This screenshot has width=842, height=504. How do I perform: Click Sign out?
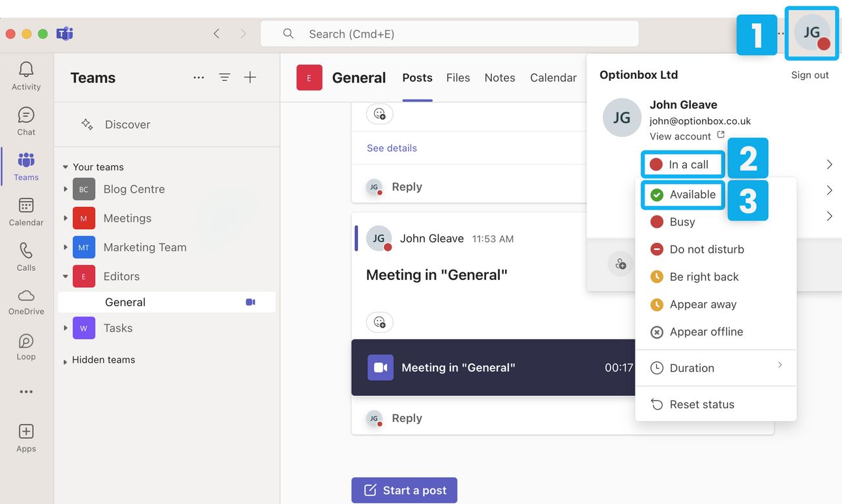point(810,75)
